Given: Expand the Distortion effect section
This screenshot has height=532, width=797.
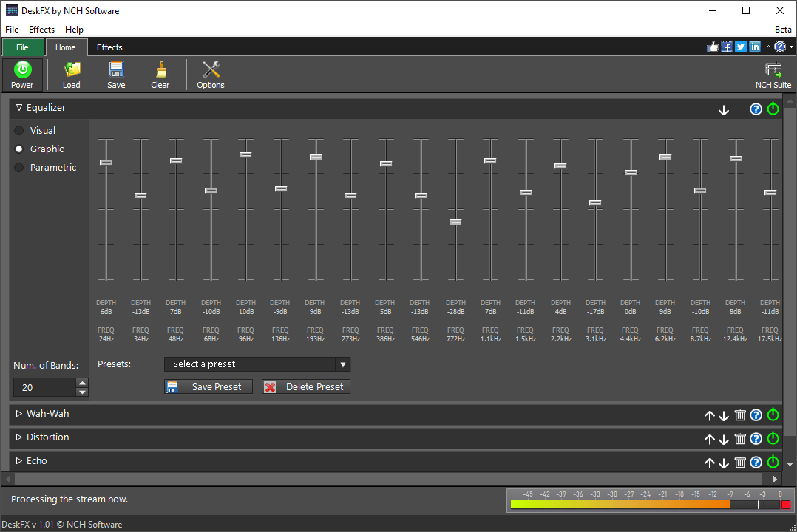Looking at the screenshot, I should click(x=18, y=437).
